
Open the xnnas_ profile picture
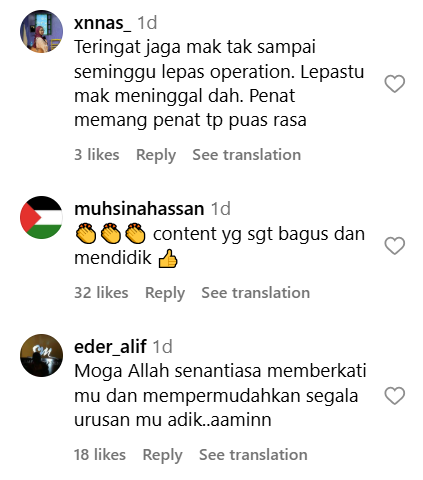point(41,31)
